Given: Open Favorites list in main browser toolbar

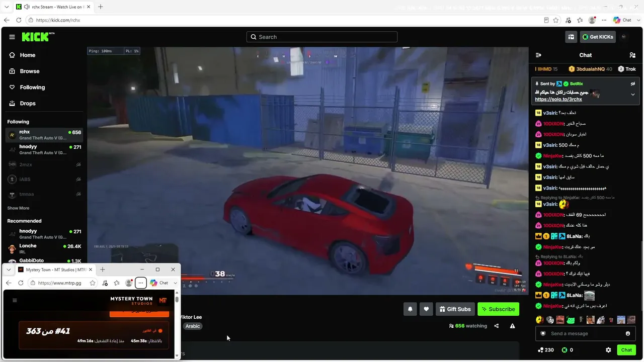Looking at the screenshot, I should 580,20.
